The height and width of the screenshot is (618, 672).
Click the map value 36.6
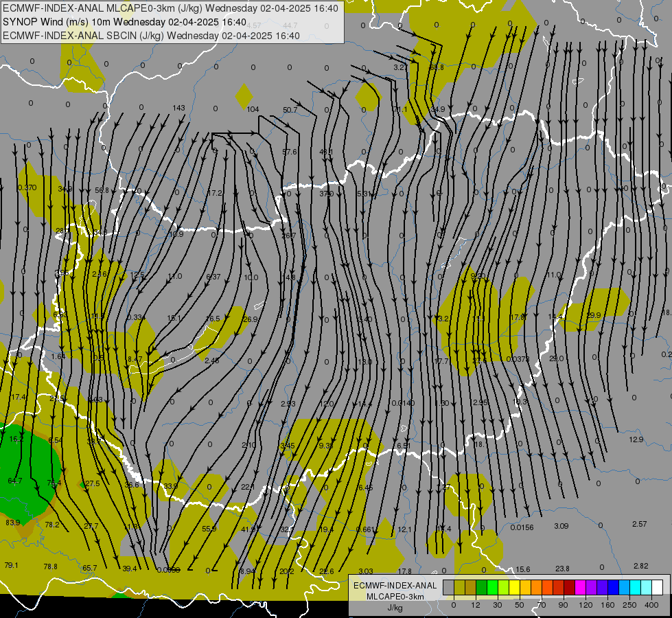pyautogui.click(x=132, y=485)
